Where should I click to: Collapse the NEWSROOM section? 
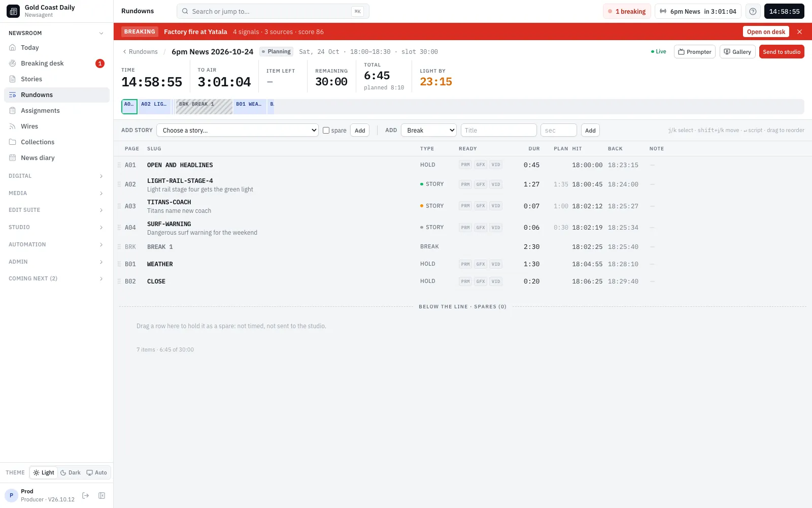pyautogui.click(x=56, y=33)
